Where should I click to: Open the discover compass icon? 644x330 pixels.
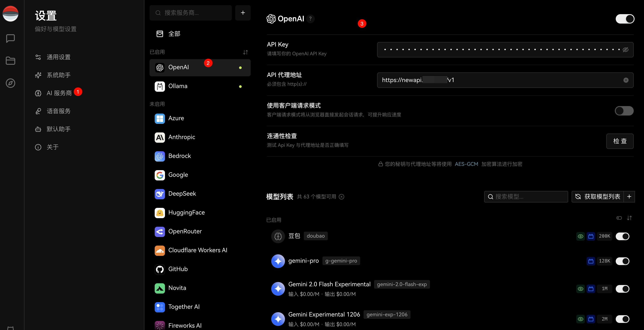[x=10, y=83]
